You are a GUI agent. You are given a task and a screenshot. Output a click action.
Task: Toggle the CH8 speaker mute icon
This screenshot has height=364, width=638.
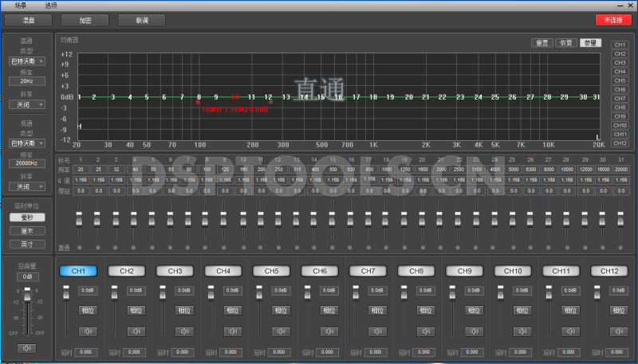pyautogui.click(x=426, y=331)
